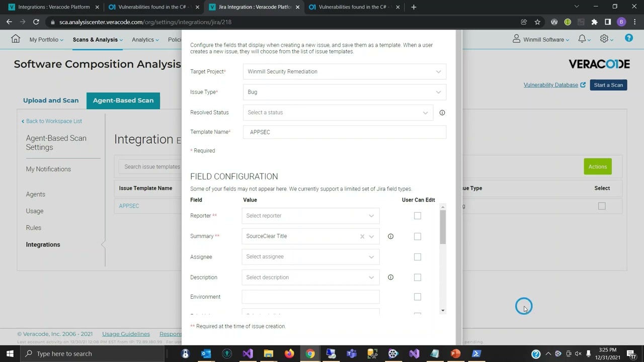Open the Analytics menu
The height and width of the screenshot is (362, 644).
[145, 40]
